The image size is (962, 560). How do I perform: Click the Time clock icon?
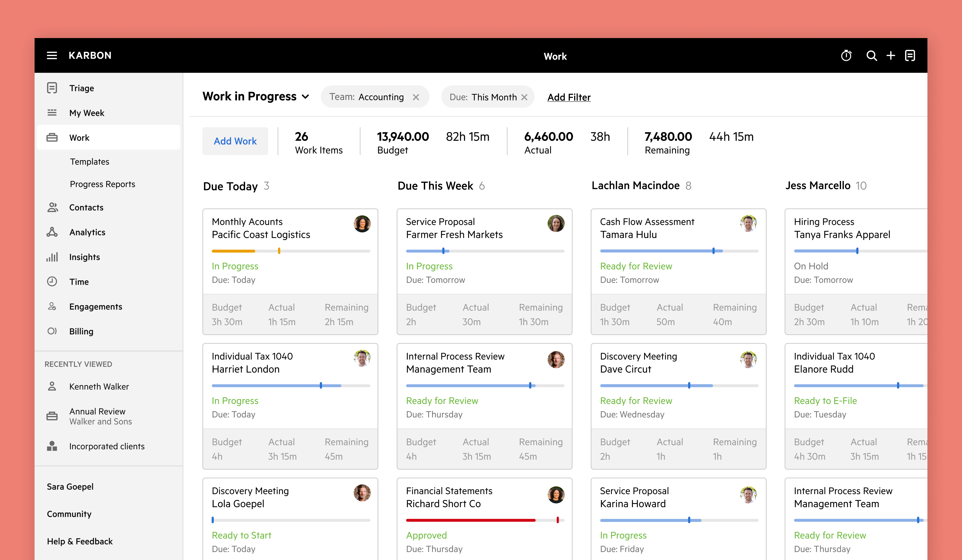pos(52,282)
